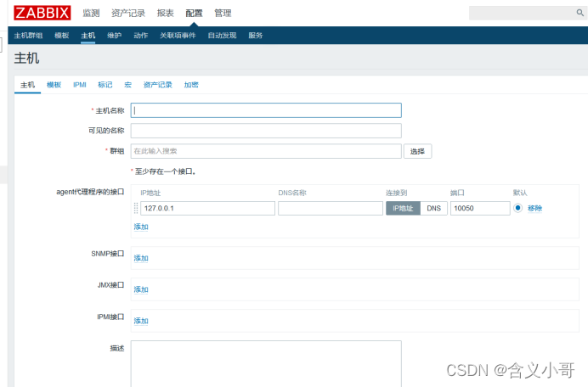Go to 动作 submenu
This screenshot has height=387, width=588.
tap(141, 36)
